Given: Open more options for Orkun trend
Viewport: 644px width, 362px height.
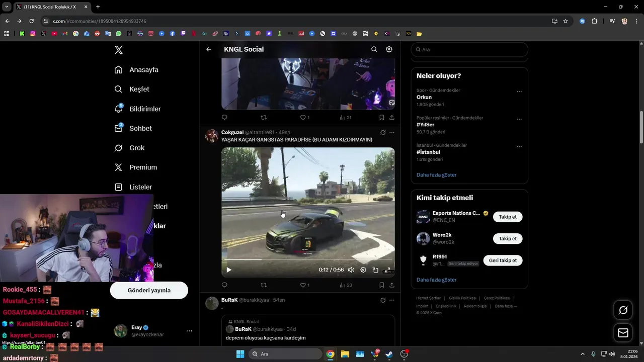Looking at the screenshot, I should click(519, 92).
